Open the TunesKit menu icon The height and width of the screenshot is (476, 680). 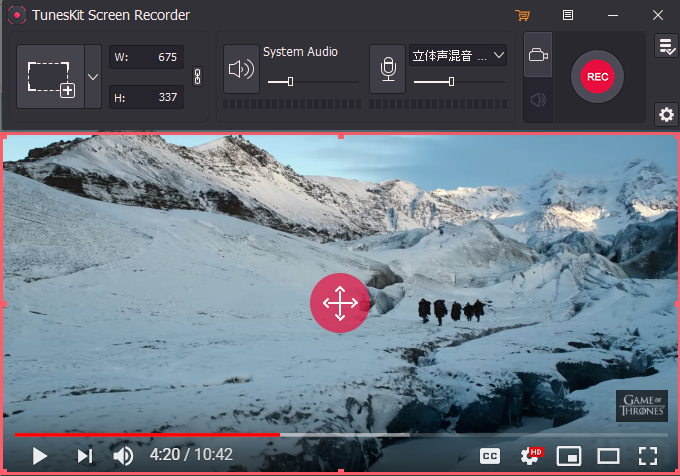568,15
